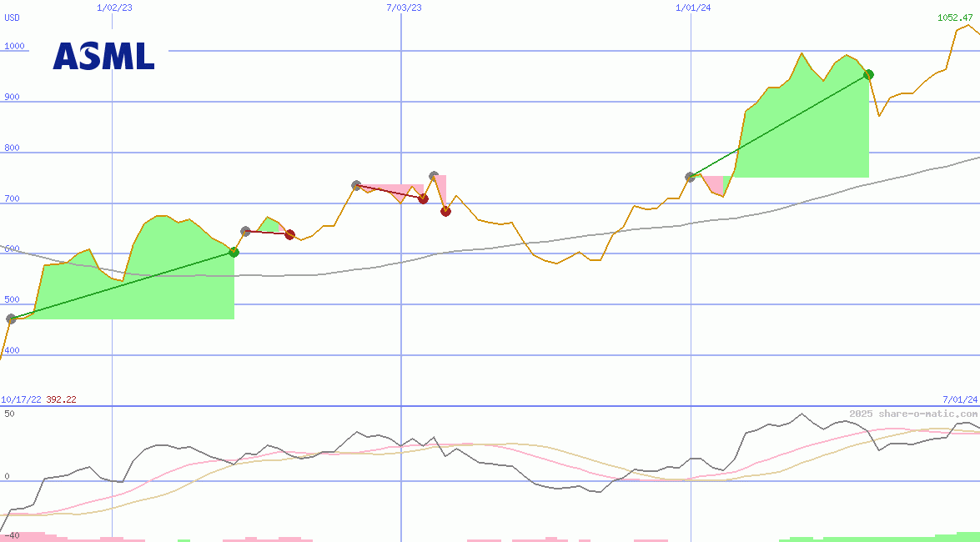Click the green exit marker near 600
Screen dimensions: 980x542
[x=234, y=252]
